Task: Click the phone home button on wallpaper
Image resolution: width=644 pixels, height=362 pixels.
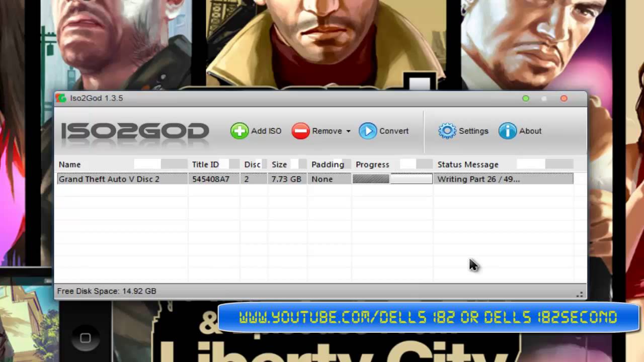Action: pos(85,338)
